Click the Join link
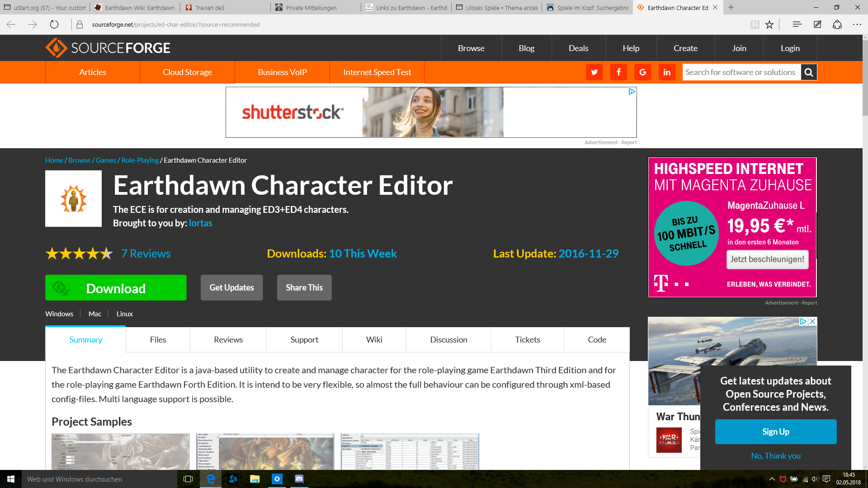Viewport: 868px width, 488px height. [739, 48]
